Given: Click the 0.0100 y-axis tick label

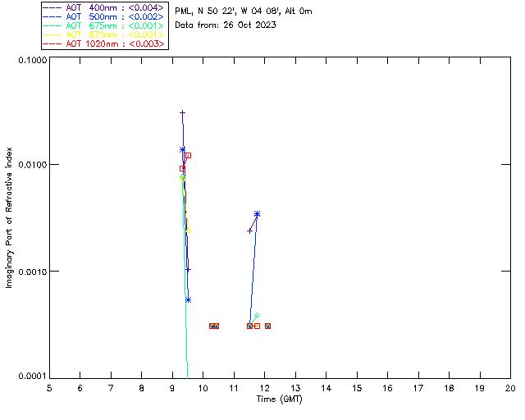Looking at the screenshot, I should click(32, 165).
